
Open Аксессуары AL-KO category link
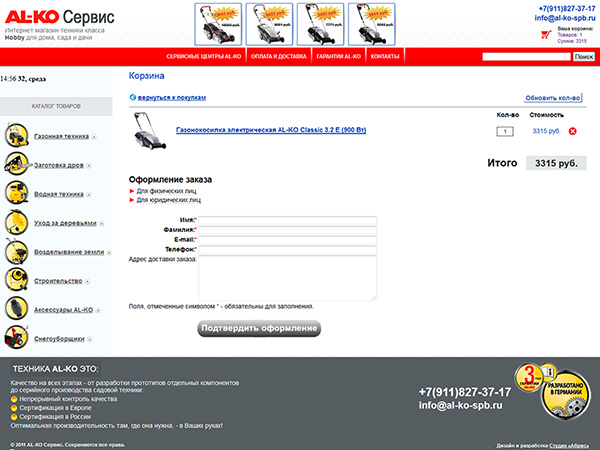(x=63, y=310)
